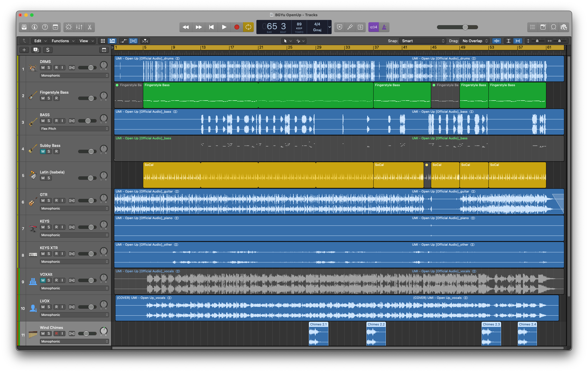Screen dimensions: 588x372
Task: Open the editors with the scissors icon
Action: tap(90, 27)
